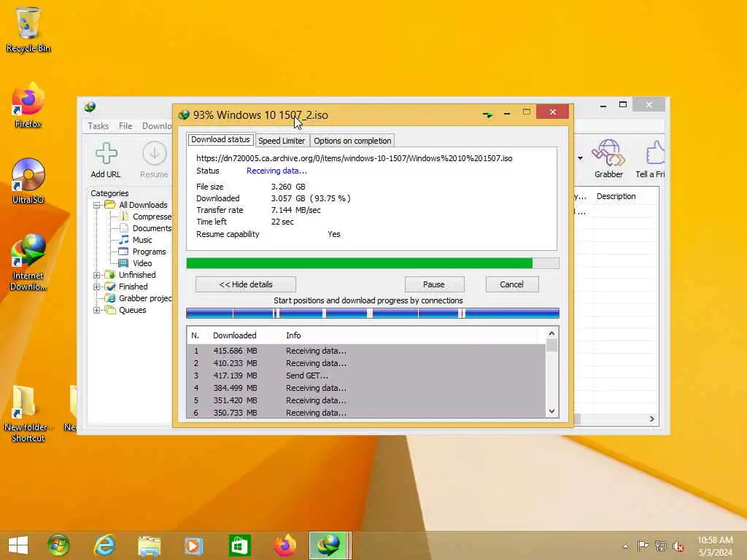Select connection row 3 showing Send GET

[366, 376]
